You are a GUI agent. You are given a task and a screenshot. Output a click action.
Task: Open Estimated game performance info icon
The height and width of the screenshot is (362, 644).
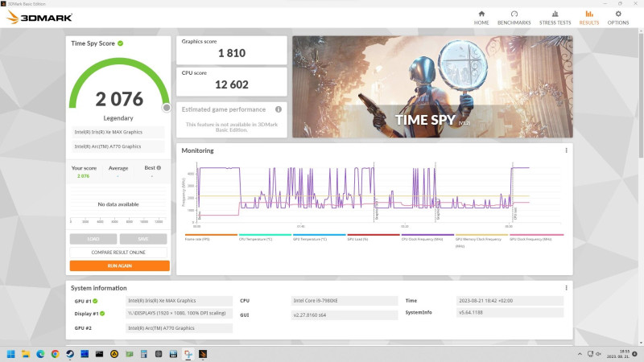coord(279,109)
